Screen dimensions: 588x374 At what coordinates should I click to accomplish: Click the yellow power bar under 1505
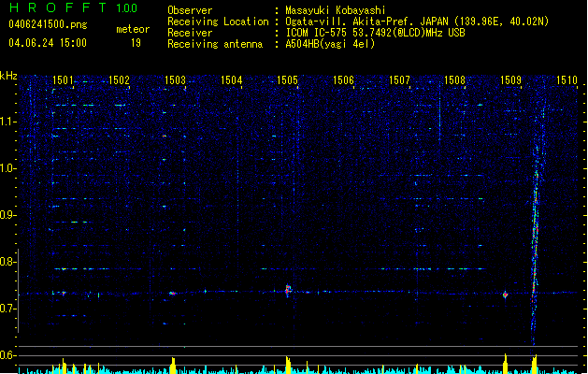tap(288, 365)
